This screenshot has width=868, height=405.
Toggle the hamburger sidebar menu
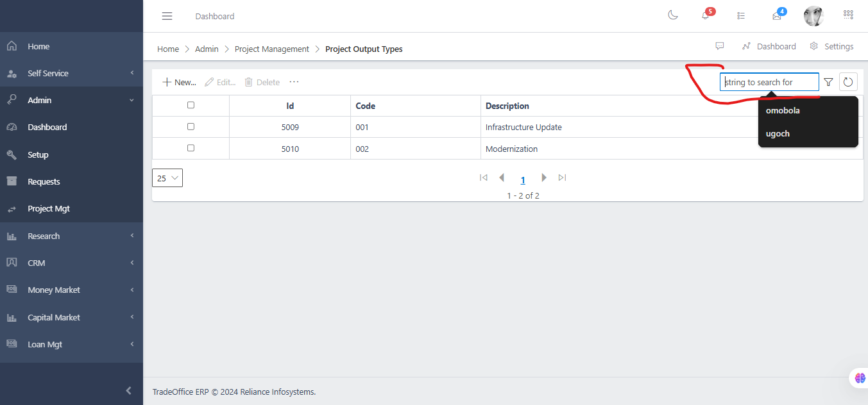(167, 16)
